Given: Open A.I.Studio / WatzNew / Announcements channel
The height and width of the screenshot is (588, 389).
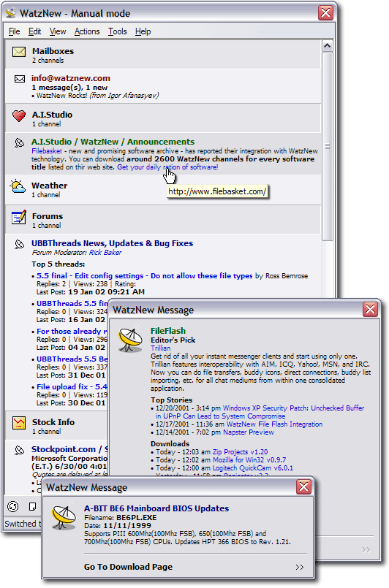Looking at the screenshot, I should point(113,142).
